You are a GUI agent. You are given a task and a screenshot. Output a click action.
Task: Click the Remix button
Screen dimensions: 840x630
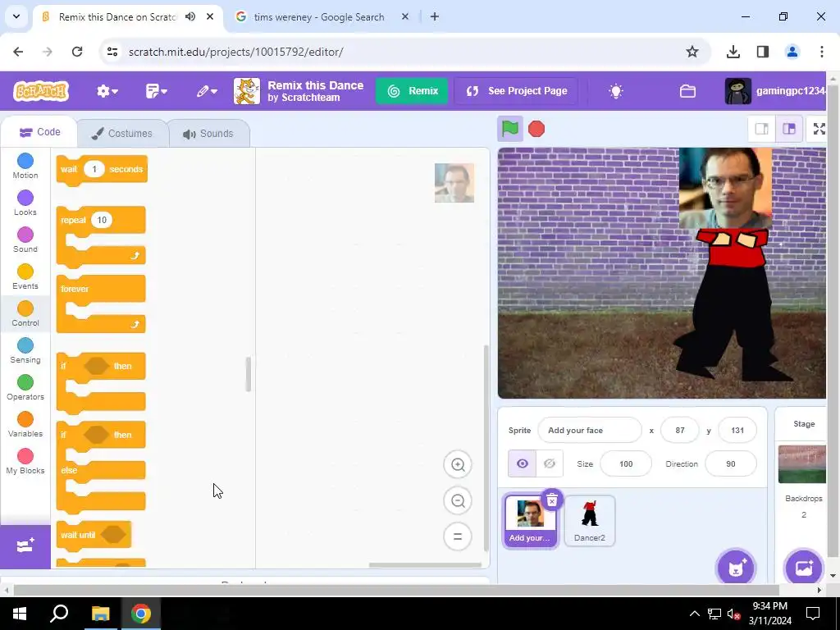412,91
